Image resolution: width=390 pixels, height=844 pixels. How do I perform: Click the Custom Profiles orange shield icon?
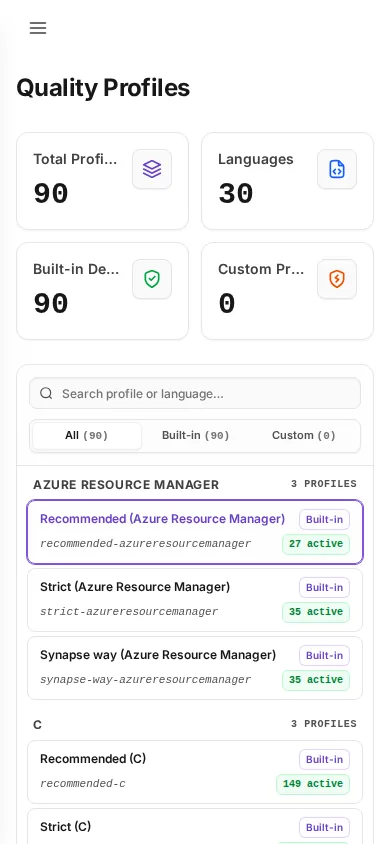337,279
